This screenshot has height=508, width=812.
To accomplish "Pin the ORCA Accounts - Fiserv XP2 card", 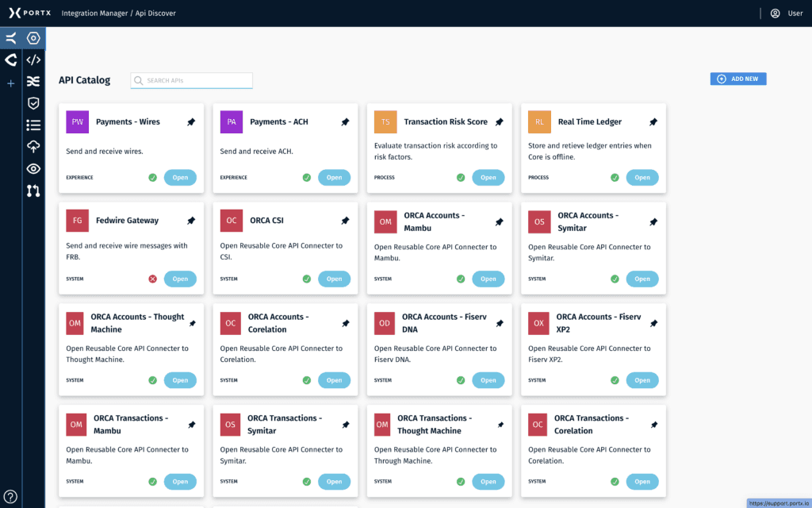I will click(653, 324).
